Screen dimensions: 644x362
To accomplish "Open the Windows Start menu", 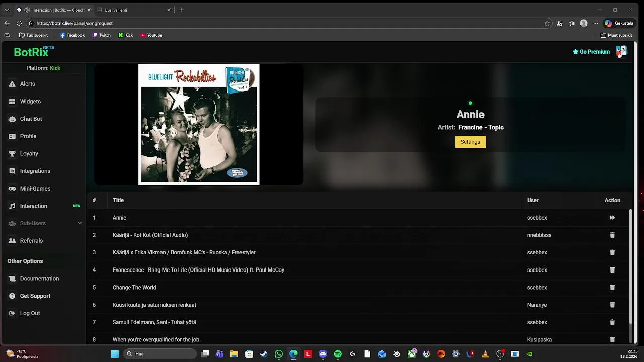I will pos(114,354).
